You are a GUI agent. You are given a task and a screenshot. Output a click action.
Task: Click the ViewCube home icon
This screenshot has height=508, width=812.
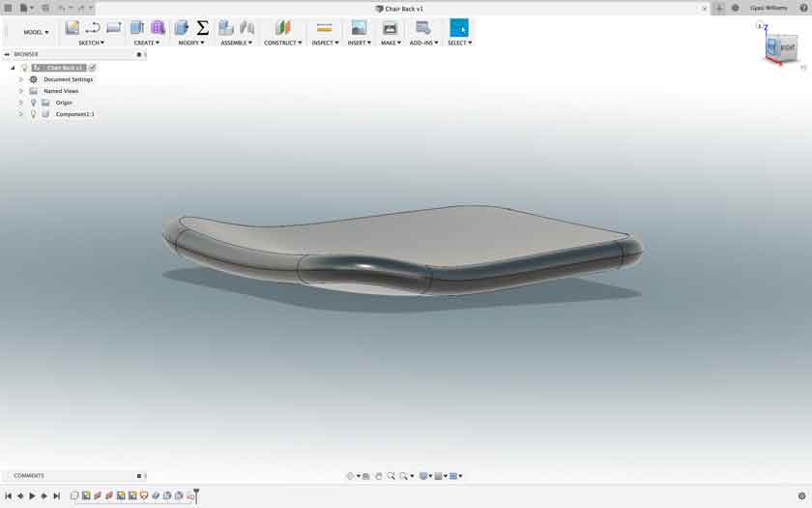(x=759, y=26)
